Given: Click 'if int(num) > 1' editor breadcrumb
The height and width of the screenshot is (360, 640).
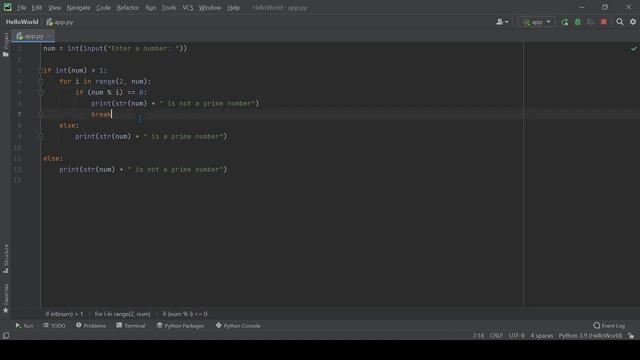Looking at the screenshot, I should 64,314.
